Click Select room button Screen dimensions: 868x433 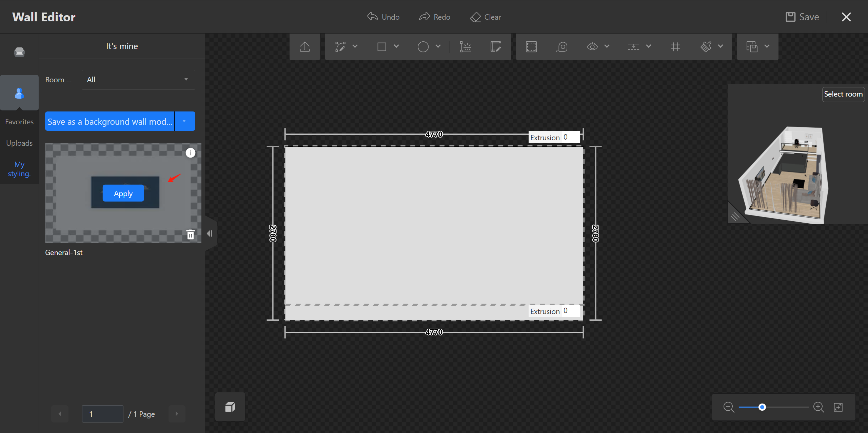click(843, 94)
